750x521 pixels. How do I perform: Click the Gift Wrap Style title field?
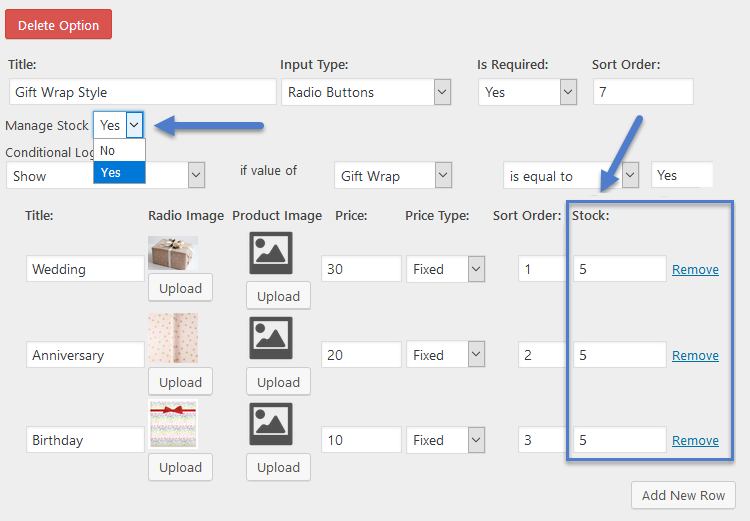click(143, 92)
